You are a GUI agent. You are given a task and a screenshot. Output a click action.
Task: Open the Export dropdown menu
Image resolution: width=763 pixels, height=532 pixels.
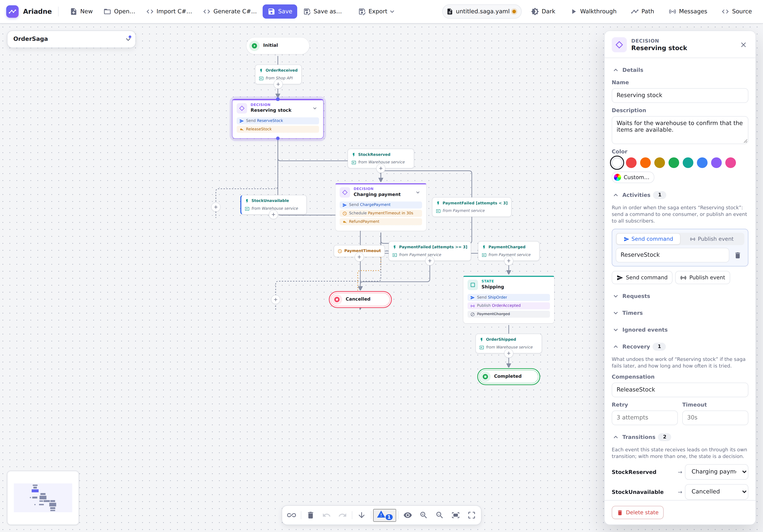[377, 11]
